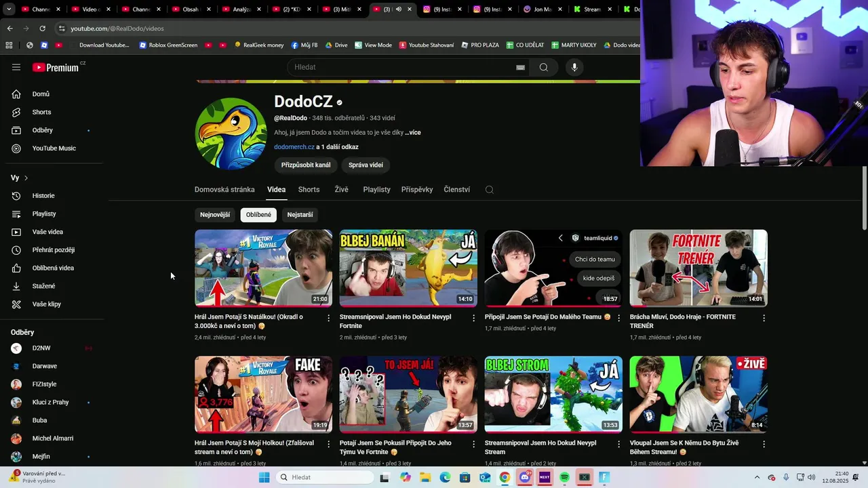Open options menu for Mojí Holkou video

[x=329, y=445]
